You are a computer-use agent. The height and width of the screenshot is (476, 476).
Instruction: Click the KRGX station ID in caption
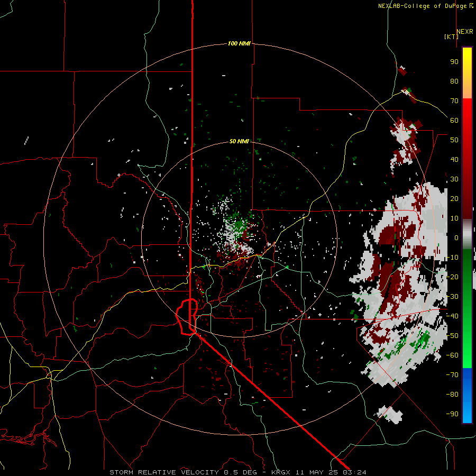[281, 472]
